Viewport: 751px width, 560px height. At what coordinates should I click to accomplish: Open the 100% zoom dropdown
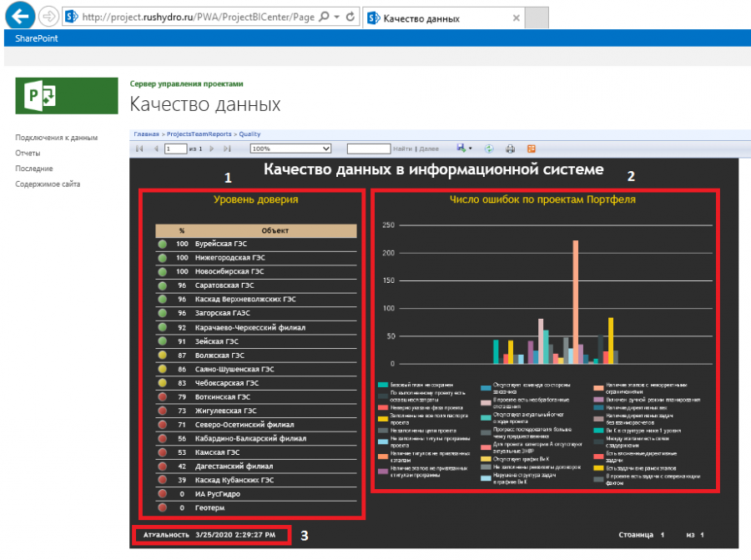[x=290, y=149]
